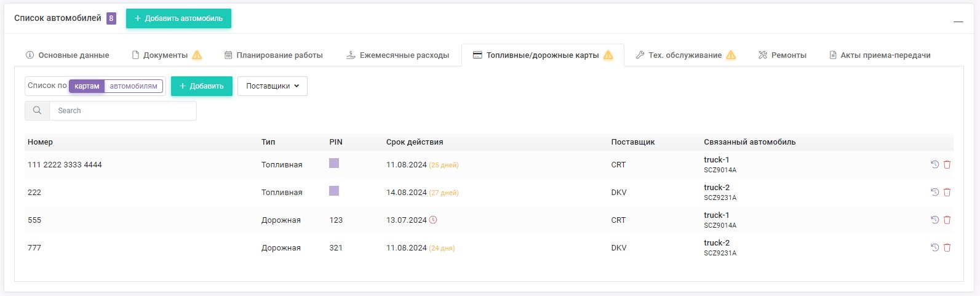Reveal hidden PIN for card 111 2222 3333 4444
This screenshot has width=980, height=296.
334,163
